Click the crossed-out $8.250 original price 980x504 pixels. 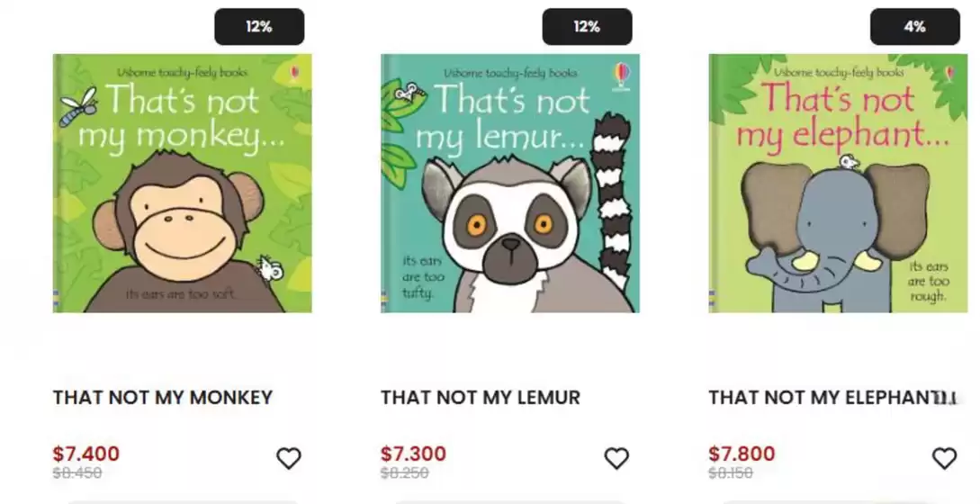[405, 472]
